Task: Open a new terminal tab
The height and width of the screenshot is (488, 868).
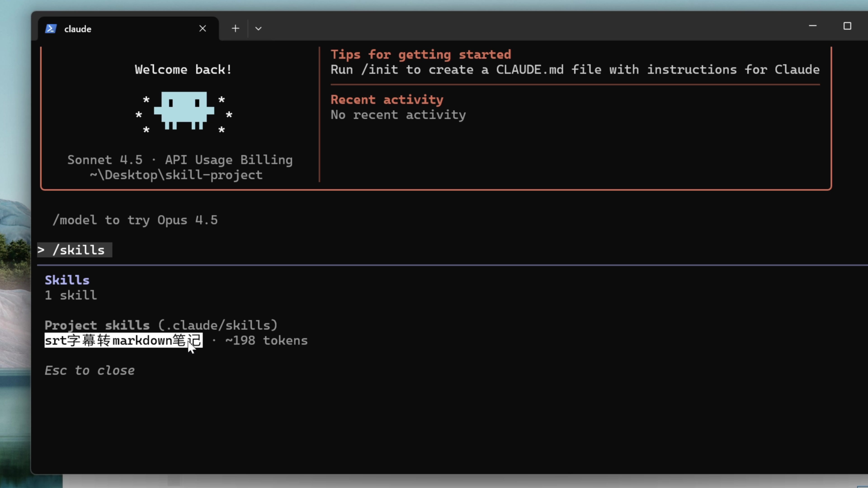Action: [236, 29]
